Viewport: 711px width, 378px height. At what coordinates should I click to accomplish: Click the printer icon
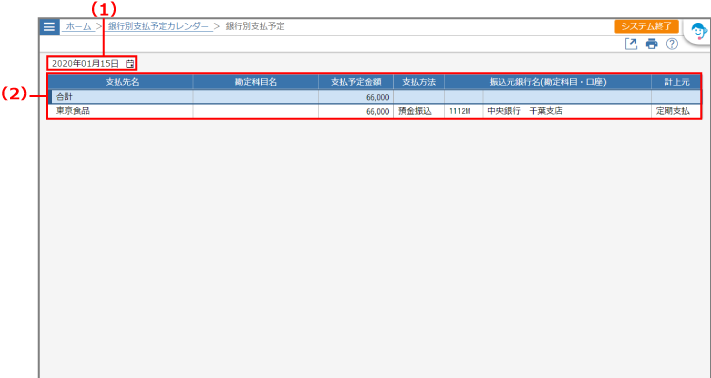click(652, 44)
